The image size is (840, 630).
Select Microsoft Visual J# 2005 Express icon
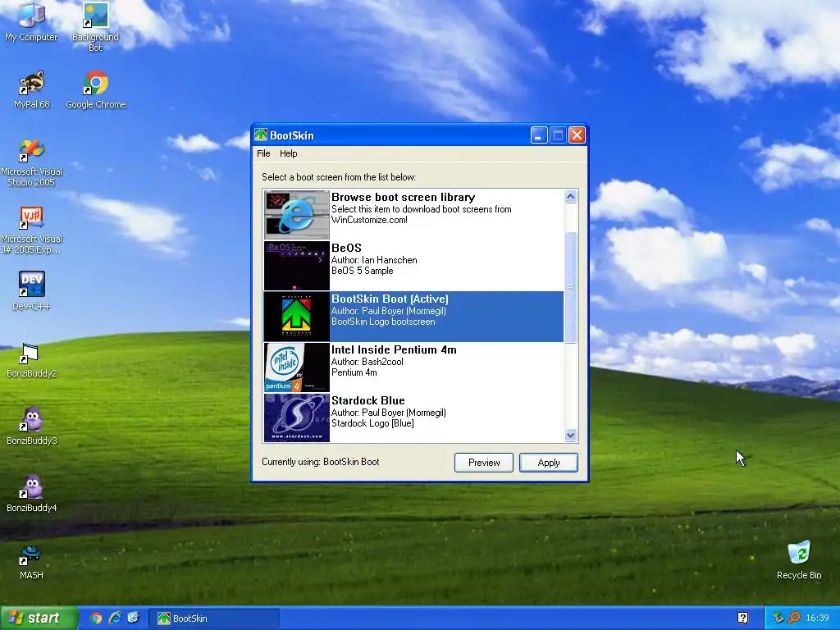32,231
